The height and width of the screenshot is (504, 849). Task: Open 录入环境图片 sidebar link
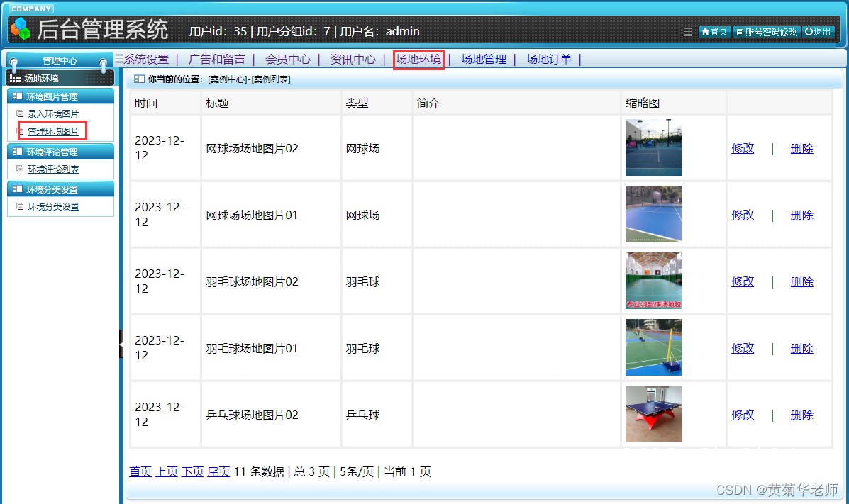53,113
